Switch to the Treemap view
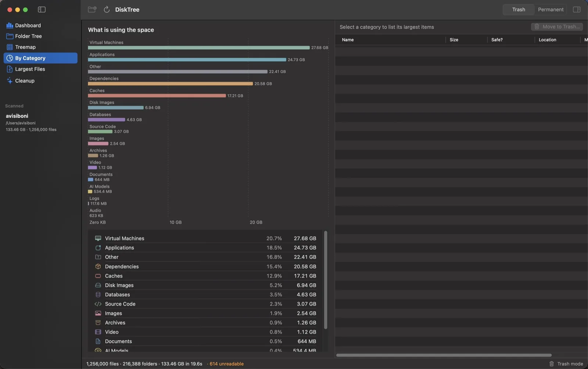 40,47
